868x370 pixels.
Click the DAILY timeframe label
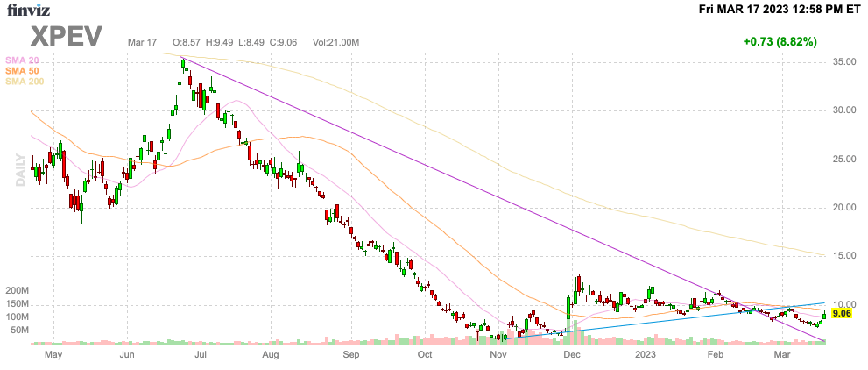[x=20, y=170]
